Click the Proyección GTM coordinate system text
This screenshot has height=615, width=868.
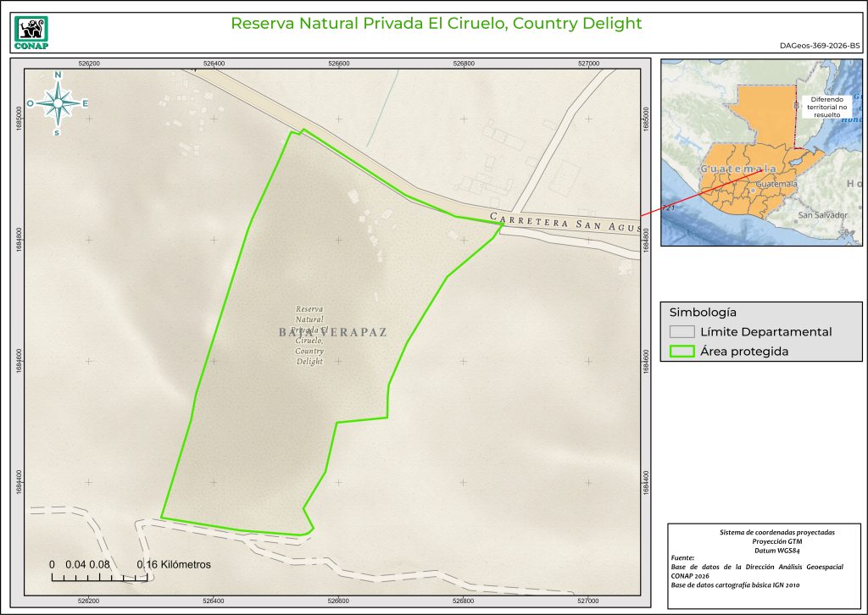click(x=776, y=541)
